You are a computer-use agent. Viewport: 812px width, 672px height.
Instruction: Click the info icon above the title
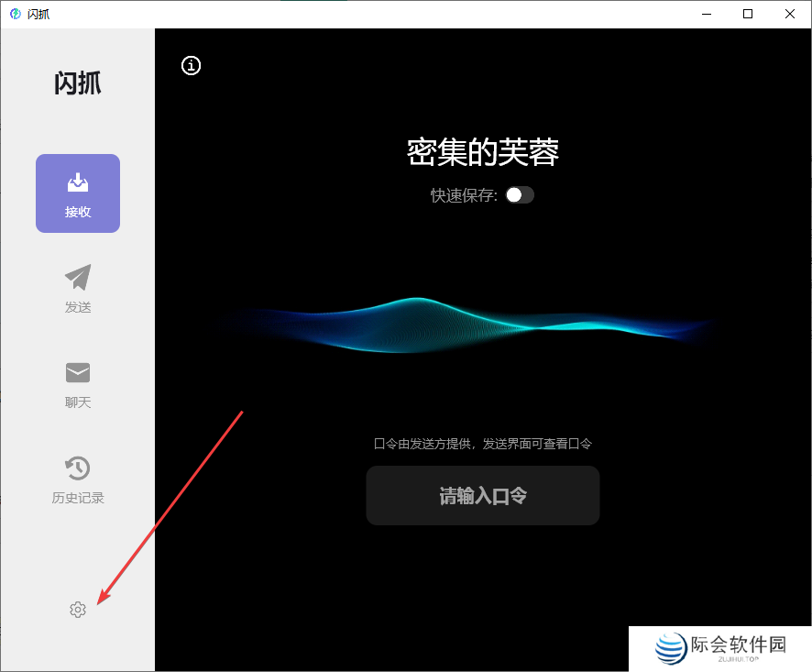tap(191, 66)
